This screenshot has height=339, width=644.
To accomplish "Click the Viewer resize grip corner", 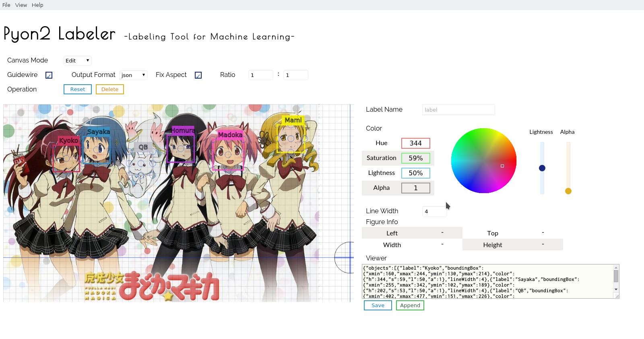I will click(x=617, y=296).
